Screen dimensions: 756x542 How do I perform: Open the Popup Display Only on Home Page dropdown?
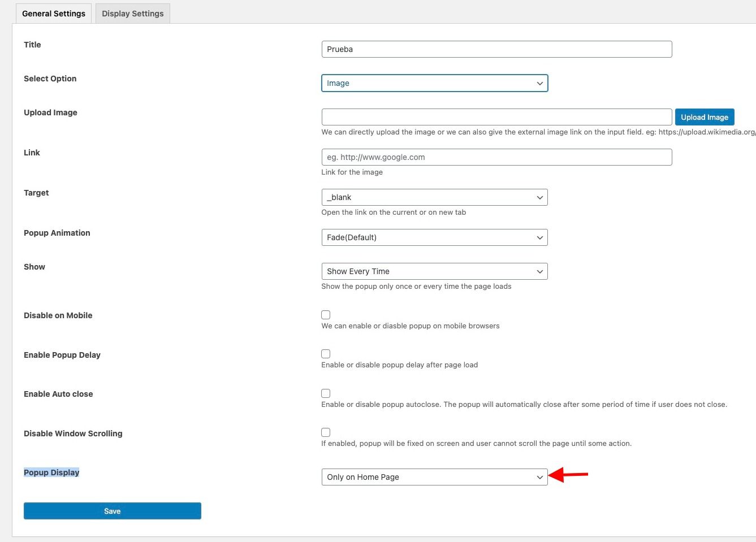point(434,477)
